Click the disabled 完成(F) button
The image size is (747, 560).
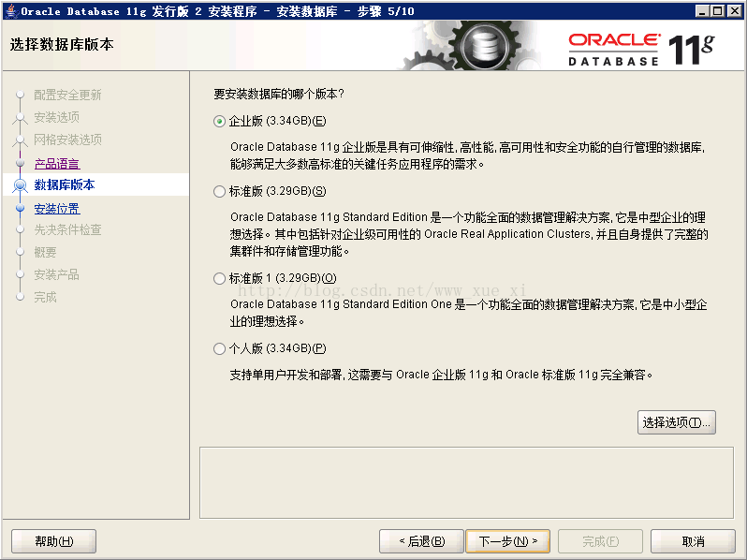click(x=600, y=541)
